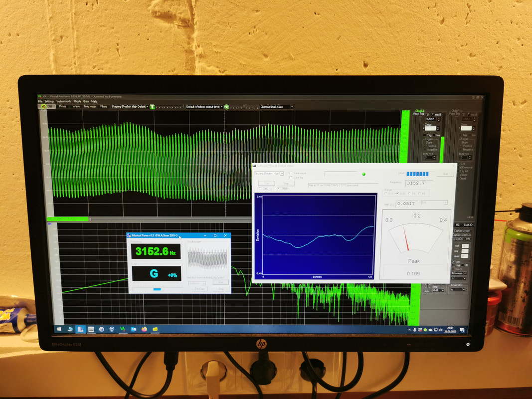Open the Filters toolbar button
This screenshot has width=532, height=399.
click(x=104, y=107)
